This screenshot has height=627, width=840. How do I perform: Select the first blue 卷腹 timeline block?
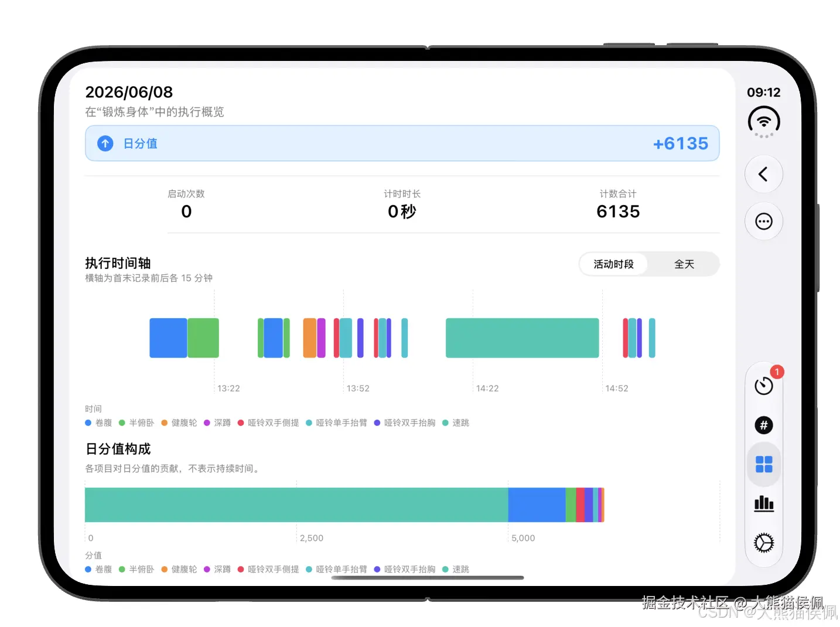[168, 338]
